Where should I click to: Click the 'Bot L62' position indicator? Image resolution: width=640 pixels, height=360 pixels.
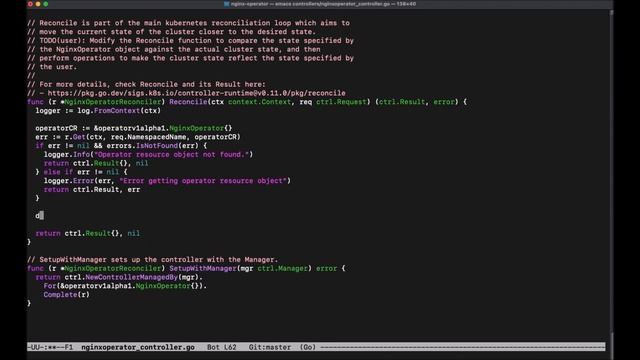[222, 347]
